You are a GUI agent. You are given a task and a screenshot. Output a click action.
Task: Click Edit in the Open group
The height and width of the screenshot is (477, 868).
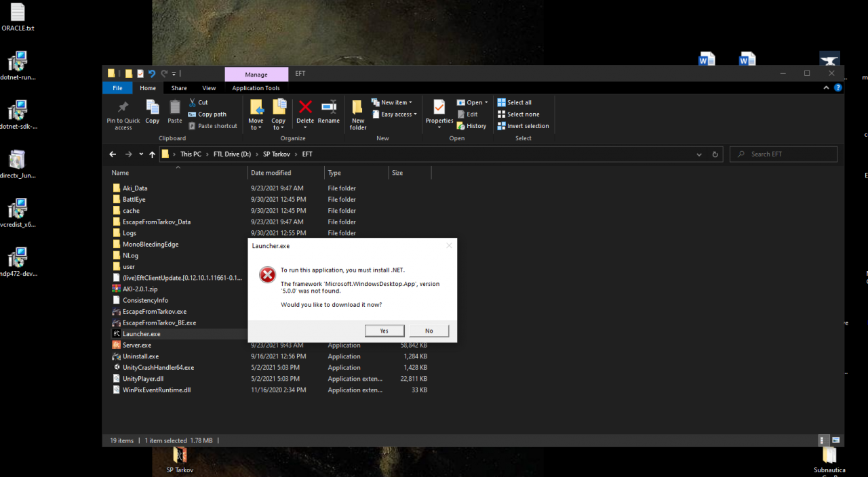pyautogui.click(x=467, y=115)
